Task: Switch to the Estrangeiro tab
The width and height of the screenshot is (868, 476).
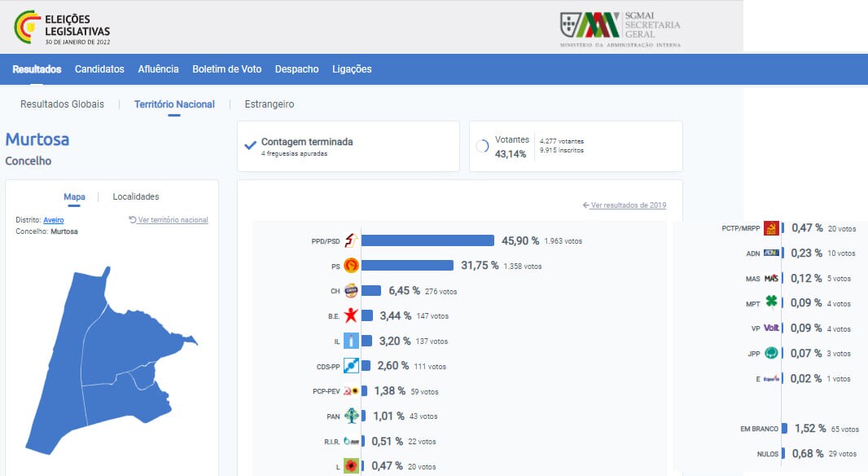Action: click(x=270, y=104)
